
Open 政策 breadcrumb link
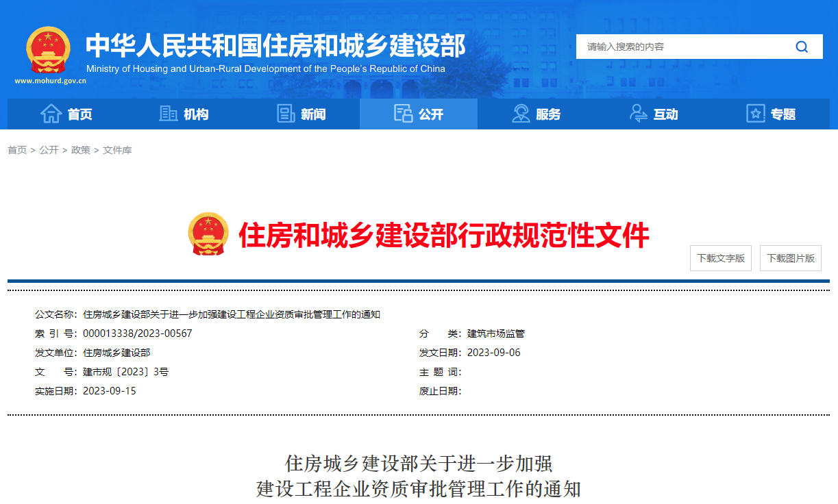81,150
